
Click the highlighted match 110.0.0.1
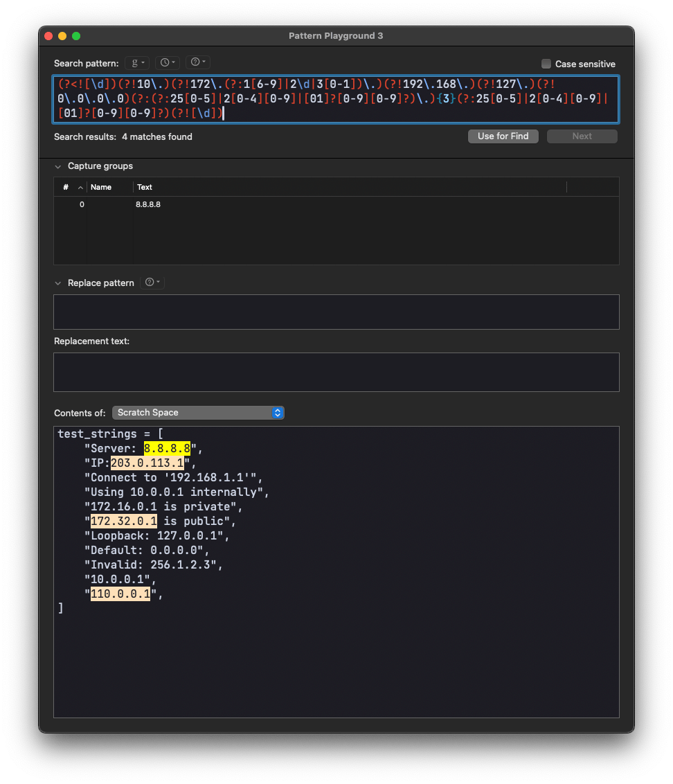point(120,594)
